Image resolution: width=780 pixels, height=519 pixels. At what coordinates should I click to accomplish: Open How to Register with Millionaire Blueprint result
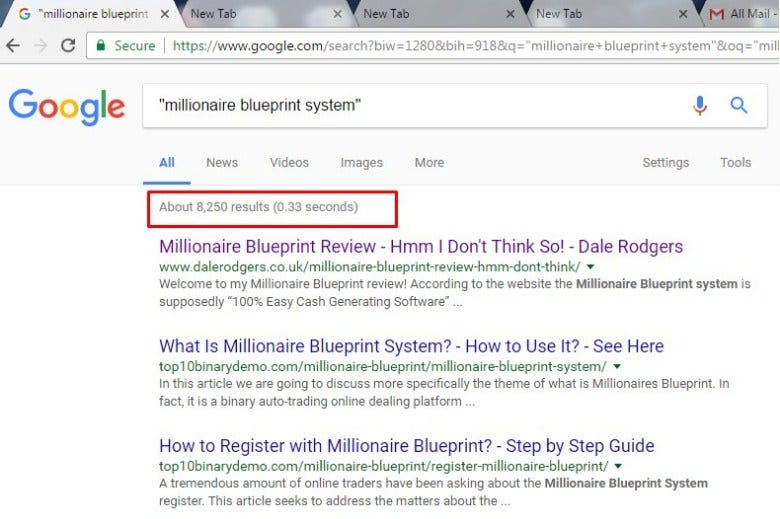(x=406, y=446)
